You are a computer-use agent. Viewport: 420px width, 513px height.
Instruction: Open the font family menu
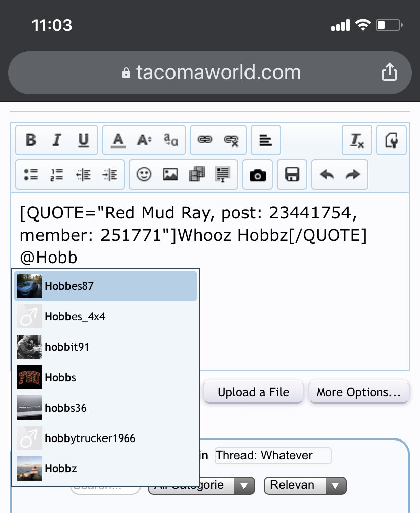coord(170,140)
